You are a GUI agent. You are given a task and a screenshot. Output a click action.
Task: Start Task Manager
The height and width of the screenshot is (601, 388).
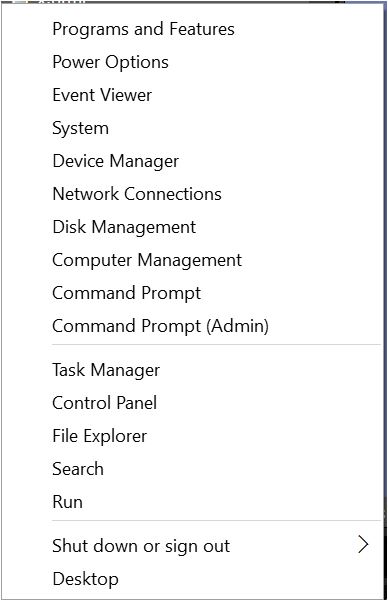tap(106, 370)
